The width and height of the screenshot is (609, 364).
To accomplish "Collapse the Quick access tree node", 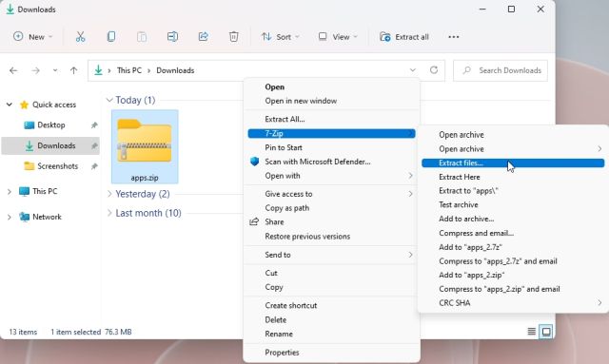I will 10,105.
